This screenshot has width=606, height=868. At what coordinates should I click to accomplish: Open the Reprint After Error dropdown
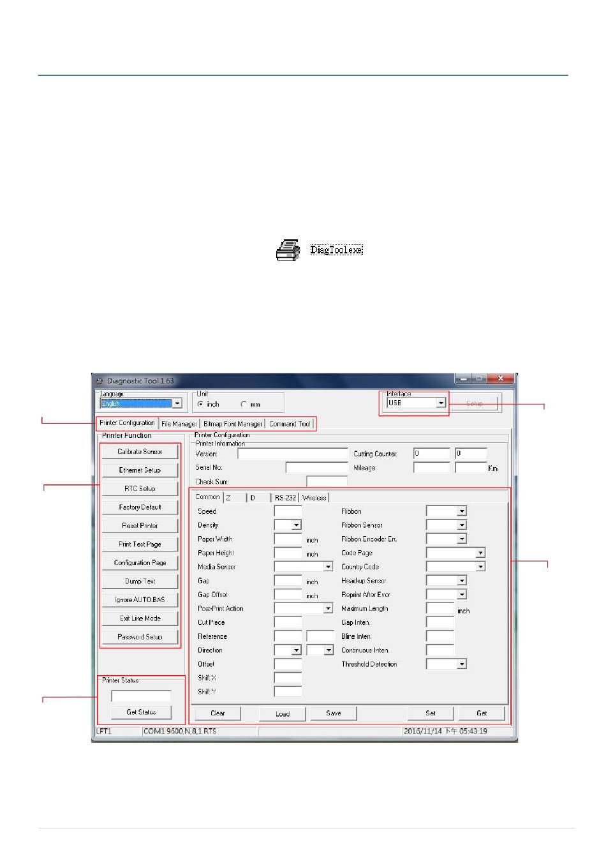click(462, 594)
